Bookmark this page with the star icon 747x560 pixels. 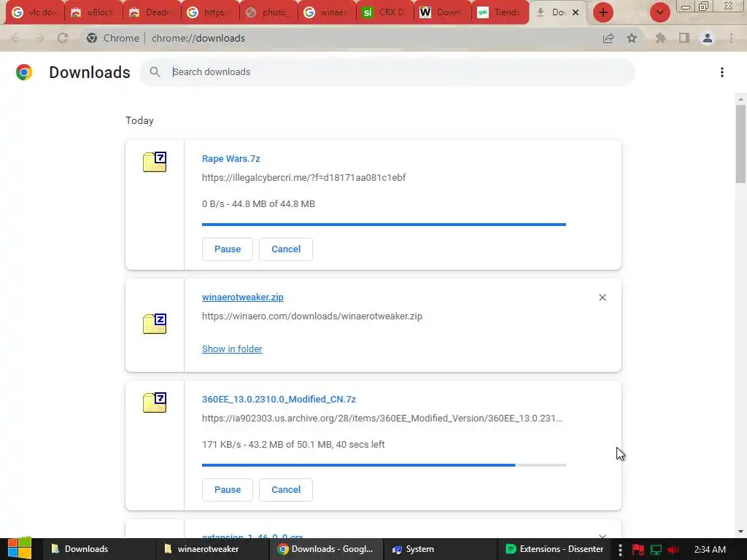[632, 38]
